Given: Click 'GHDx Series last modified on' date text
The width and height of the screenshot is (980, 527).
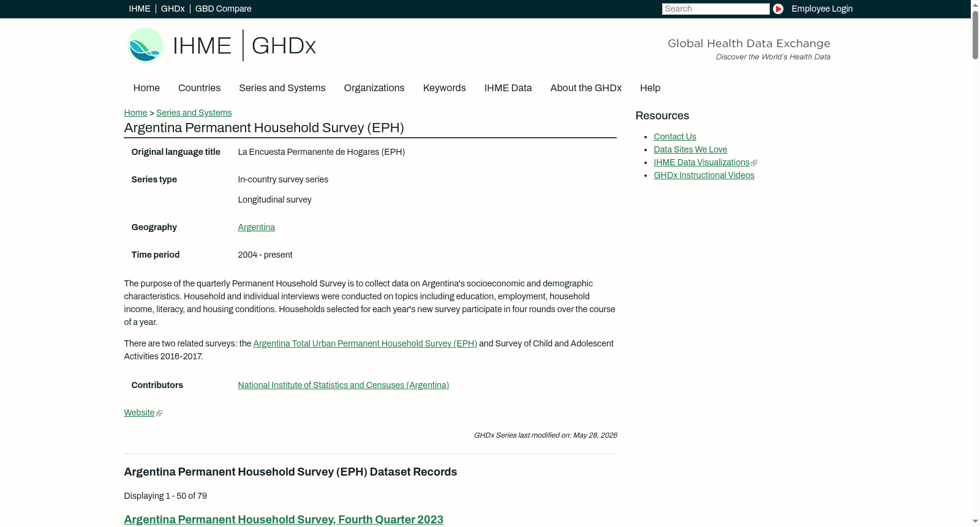Looking at the screenshot, I should coord(545,435).
